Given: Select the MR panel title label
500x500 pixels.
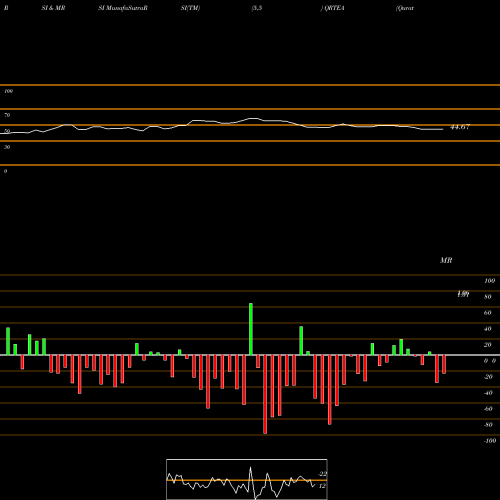Looking at the screenshot, I should coord(446,260).
